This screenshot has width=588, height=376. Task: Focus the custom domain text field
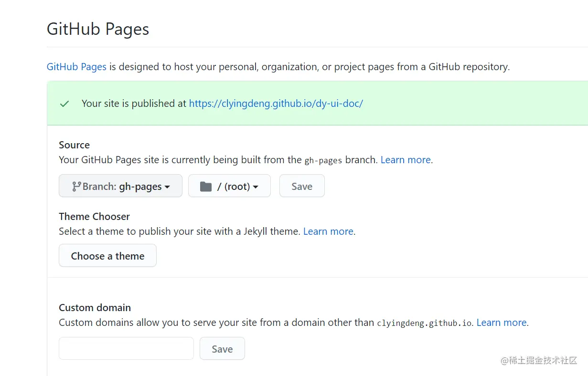(x=126, y=349)
